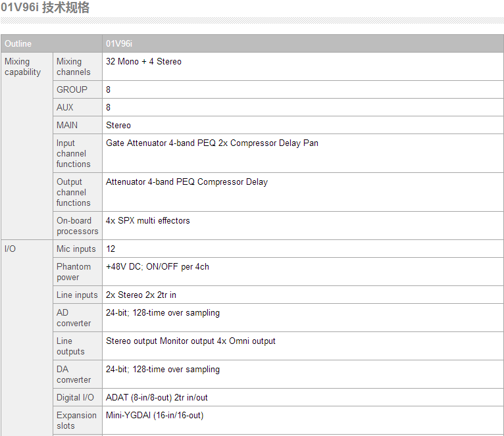504x436 pixels.
Task: Select AD converter '24-bit; 128-time over sampling'
Action: (x=163, y=312)
